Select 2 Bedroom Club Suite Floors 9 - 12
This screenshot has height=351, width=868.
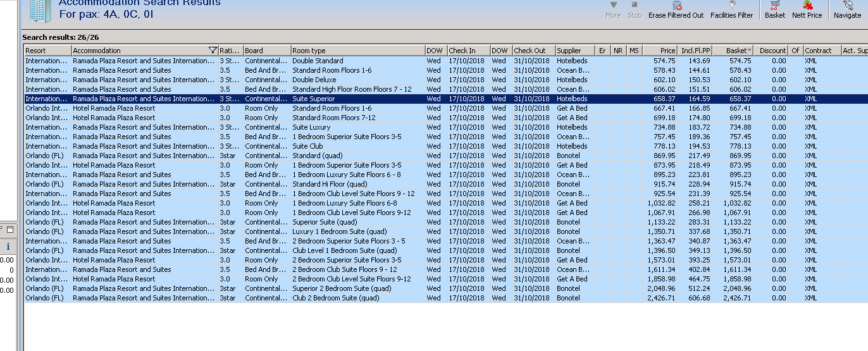click(x=446, y=269)
